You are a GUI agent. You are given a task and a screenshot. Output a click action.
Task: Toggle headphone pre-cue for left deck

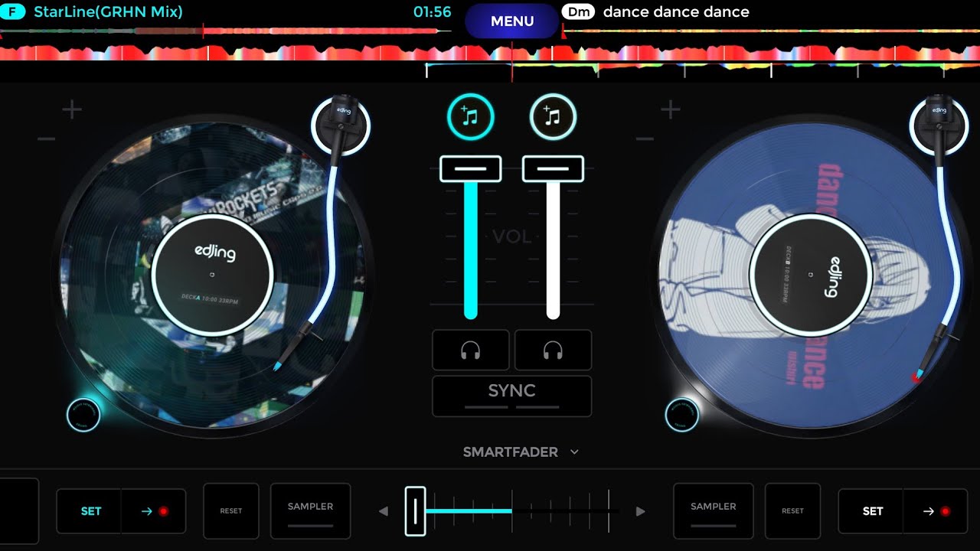pos(471,350)
